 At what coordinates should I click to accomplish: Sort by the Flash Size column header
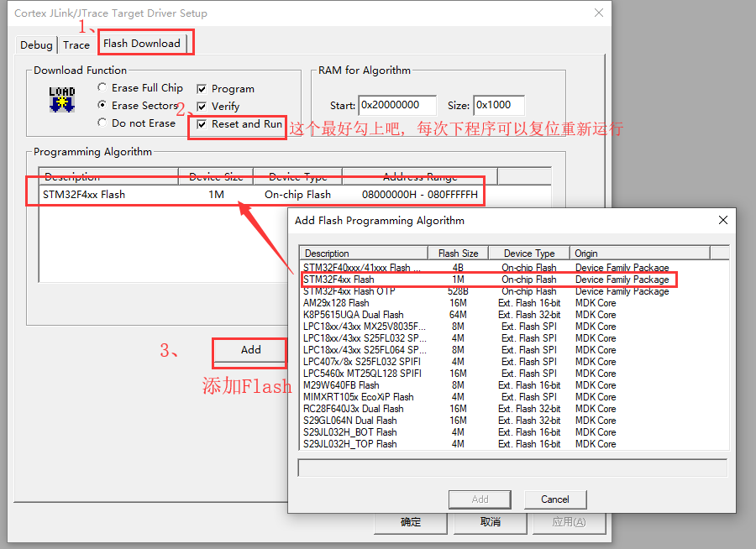coord(458,253)
